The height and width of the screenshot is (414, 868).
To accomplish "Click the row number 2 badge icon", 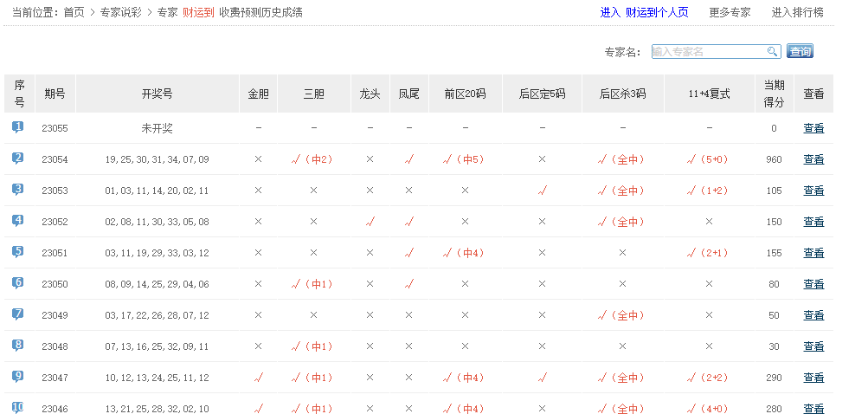I will point(18,158).
